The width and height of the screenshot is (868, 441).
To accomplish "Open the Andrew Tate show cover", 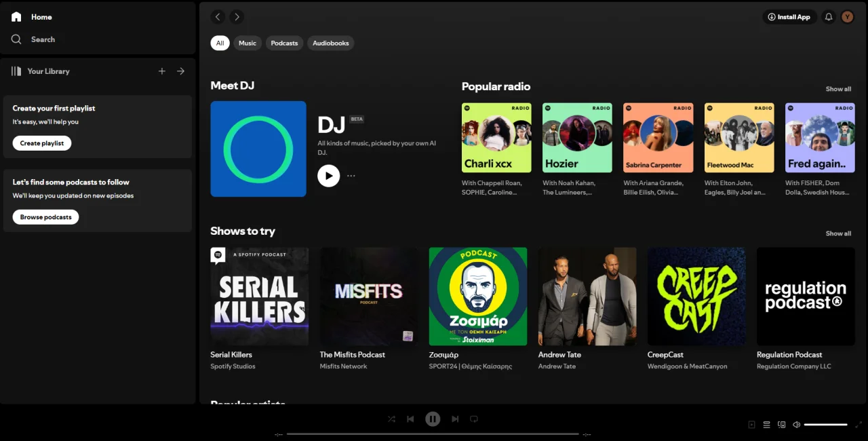I will pyautogui.click(x=587, y=296).
